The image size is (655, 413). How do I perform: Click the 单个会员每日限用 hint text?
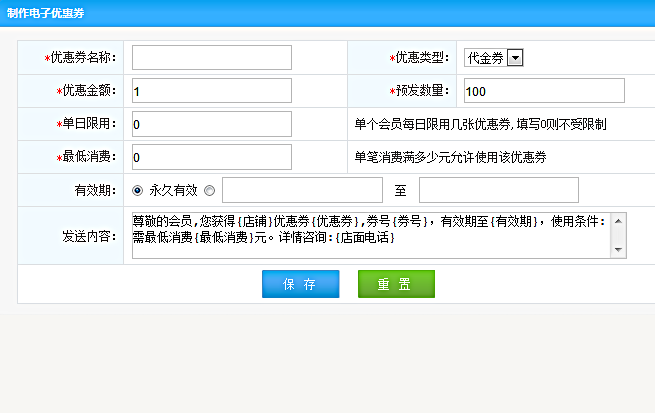point(480,125)
